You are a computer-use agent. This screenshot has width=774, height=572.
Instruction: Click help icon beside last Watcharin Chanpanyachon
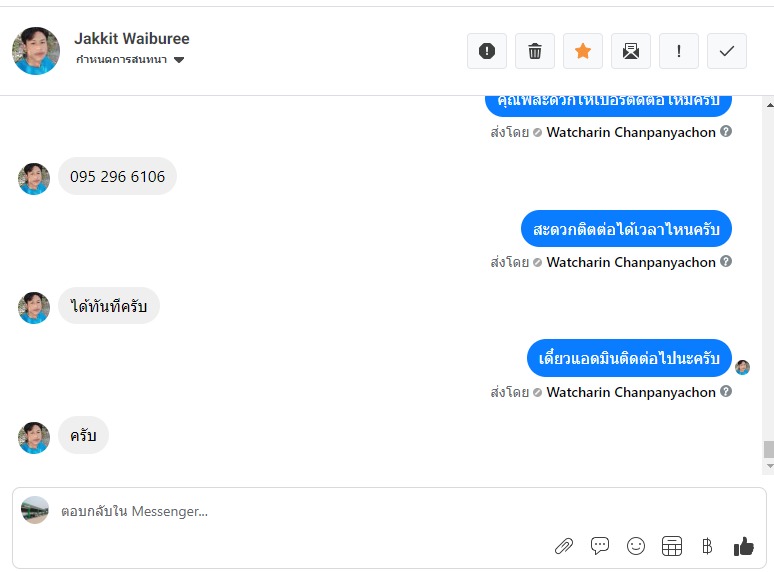coord(726,391)
